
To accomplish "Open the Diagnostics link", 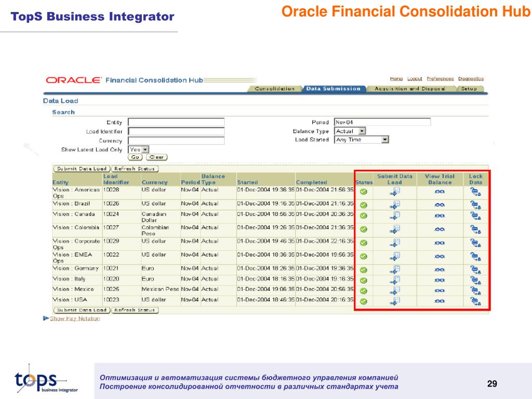I will 471,79.
